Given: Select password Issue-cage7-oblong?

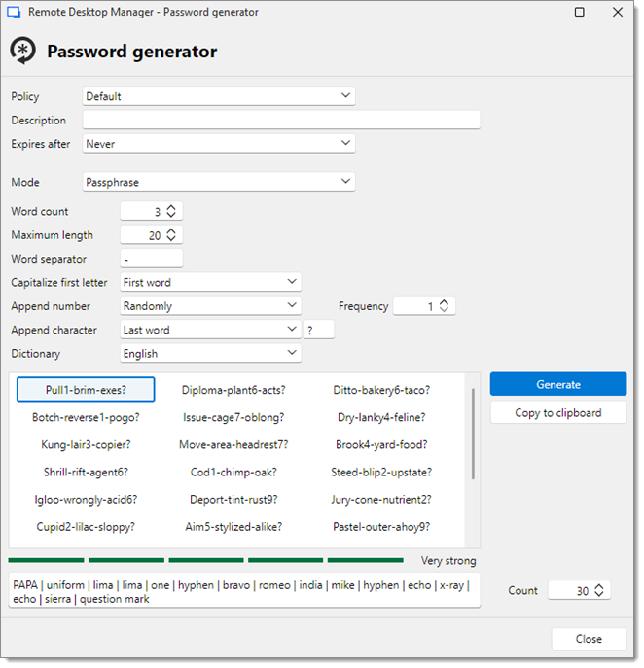Looking at the screenshot, I should 233,417.
